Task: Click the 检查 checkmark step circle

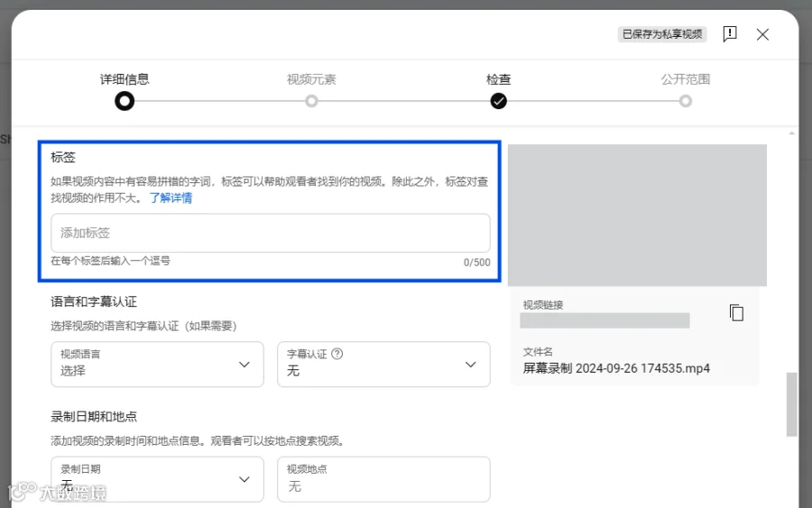Action: [x=498, y=101]
